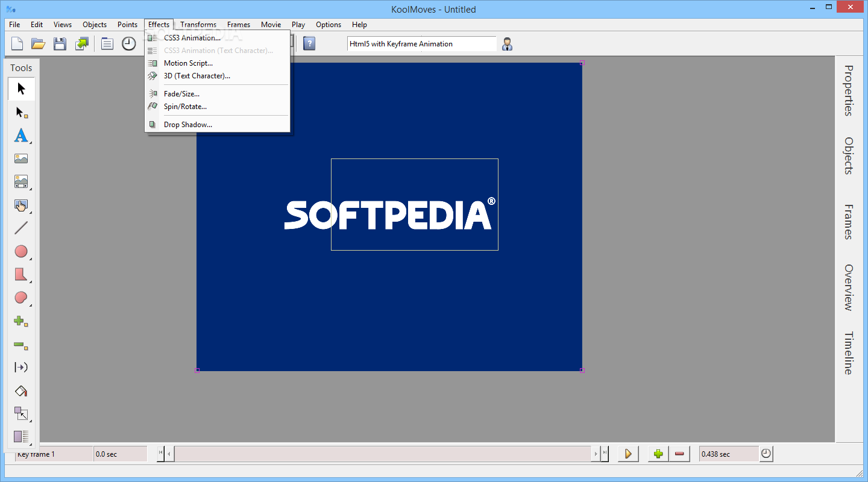This screenshot has width=868, height=482.
Task: Select the point selection tool
Action: (x=21, y=113)
